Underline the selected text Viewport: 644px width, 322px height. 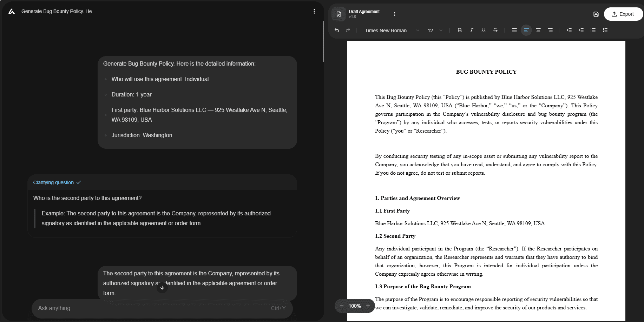(483, 30)
